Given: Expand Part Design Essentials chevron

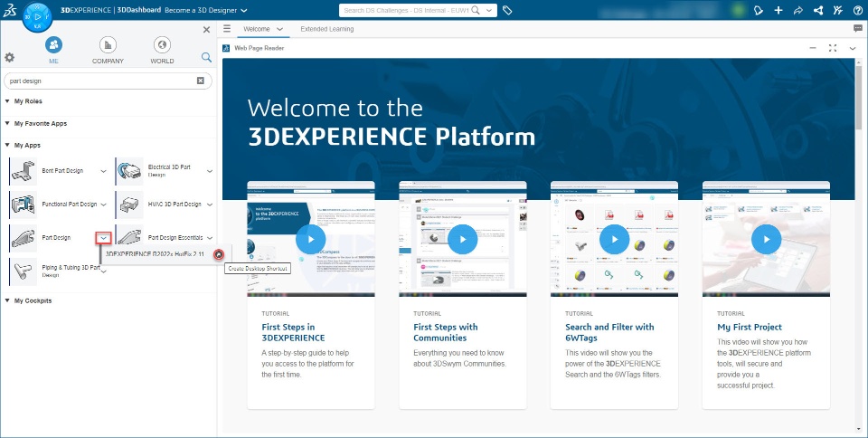Looking at the screenshot, I should [x=210, y=237].
